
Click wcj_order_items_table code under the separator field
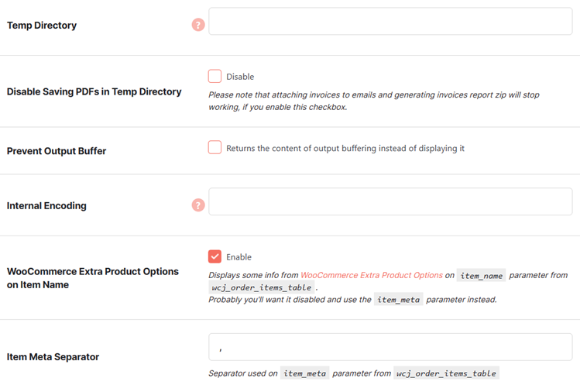pyautogui.click(x=446, y=373)
